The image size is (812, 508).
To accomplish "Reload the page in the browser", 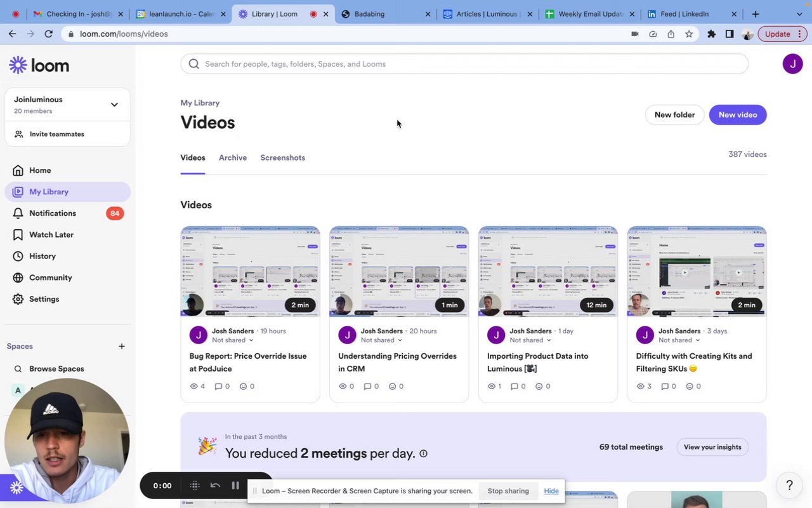I will [x=48, y=34].
